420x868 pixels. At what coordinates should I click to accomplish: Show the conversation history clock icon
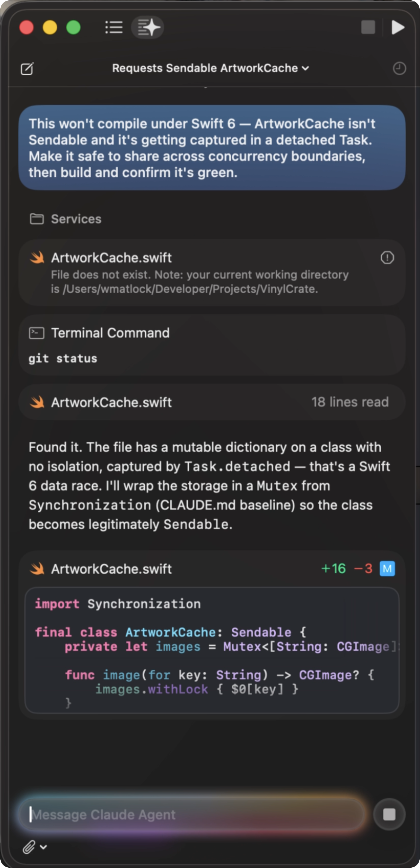pos(399,69)
